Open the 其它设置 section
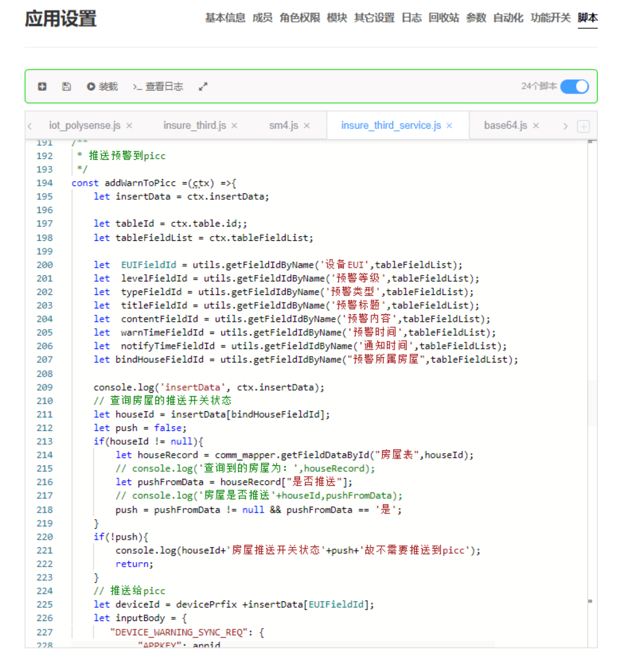Screen dimensions: 624x672 click(374, 18)
